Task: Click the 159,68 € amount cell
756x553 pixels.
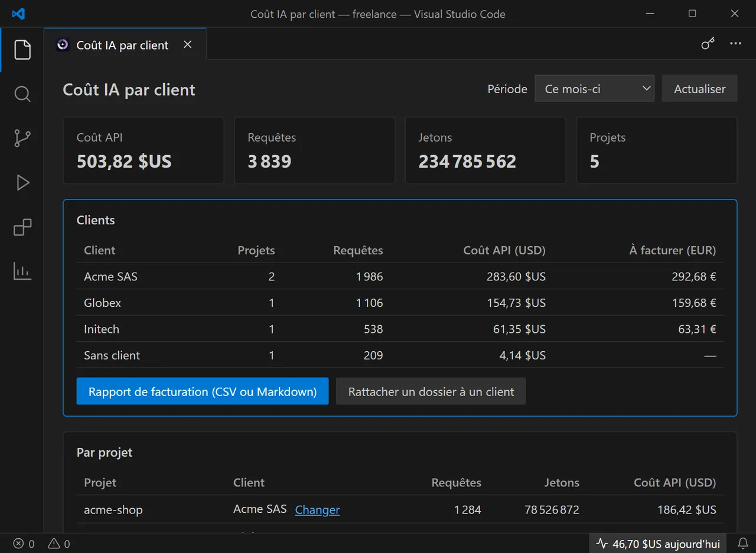Action: (694, 303)
